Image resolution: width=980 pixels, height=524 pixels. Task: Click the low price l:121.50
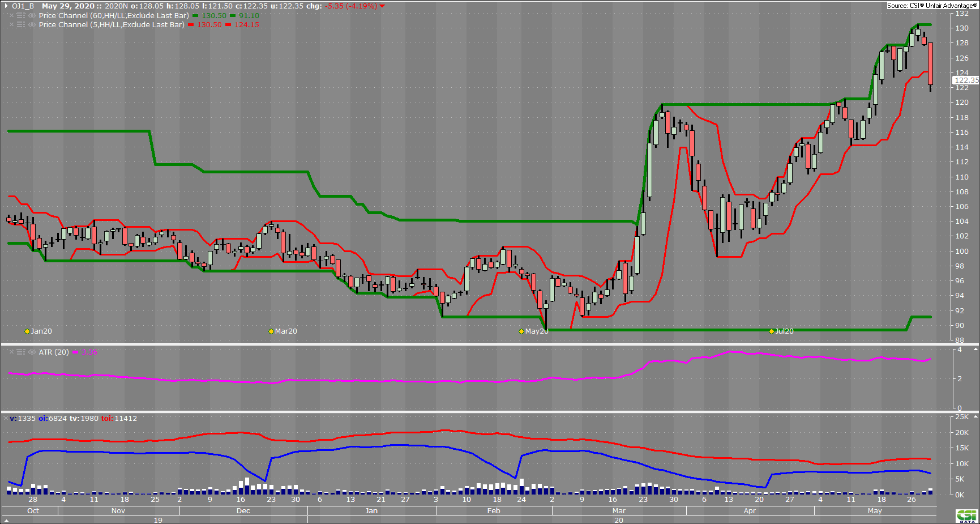coord(217,6)
